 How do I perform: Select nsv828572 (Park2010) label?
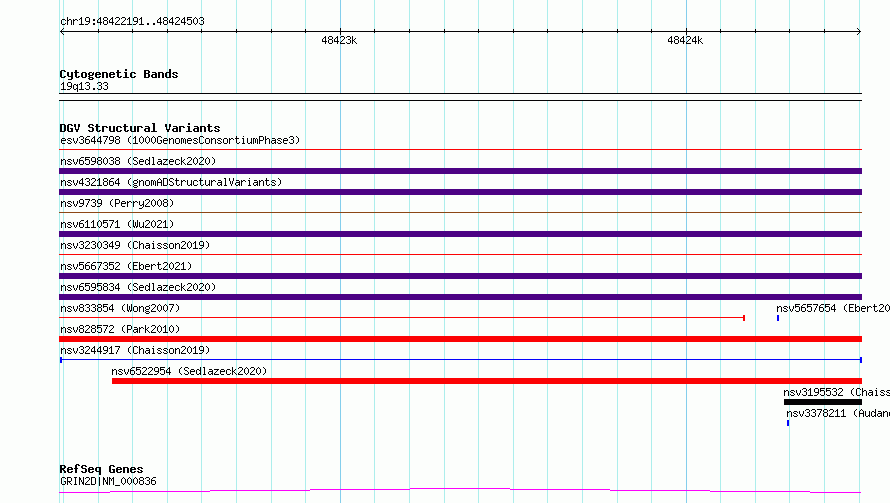pyautogui.click(x=120, y=329)
